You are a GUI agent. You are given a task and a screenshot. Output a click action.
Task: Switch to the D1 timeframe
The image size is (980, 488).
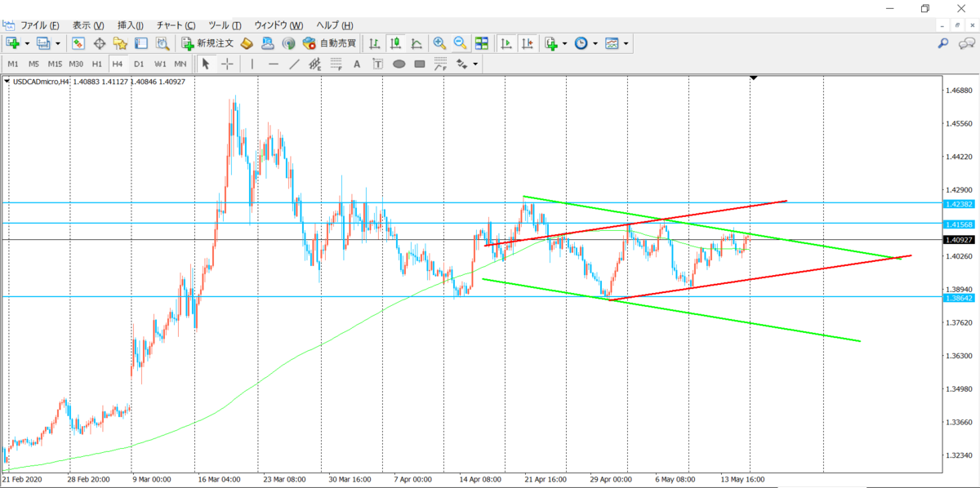pos(139,64)
